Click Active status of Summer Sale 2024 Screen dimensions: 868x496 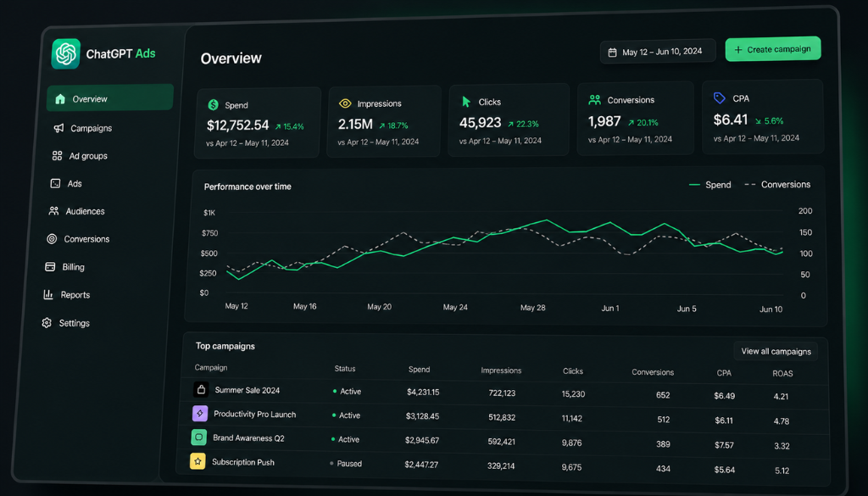pyautogui.click(x=347, y=392)
